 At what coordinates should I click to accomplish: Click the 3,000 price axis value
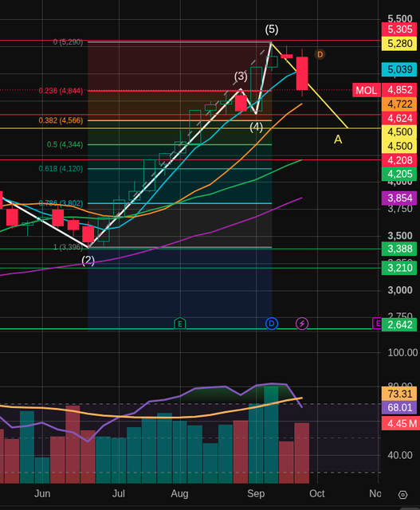point(400,290)
